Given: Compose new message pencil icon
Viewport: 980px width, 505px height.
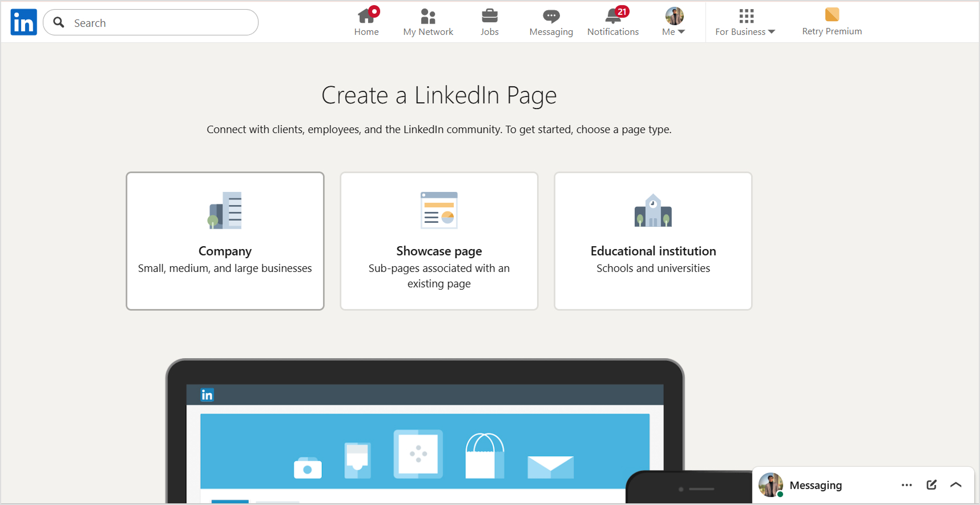Looking at the screenshot, I should tap(931, 485).
